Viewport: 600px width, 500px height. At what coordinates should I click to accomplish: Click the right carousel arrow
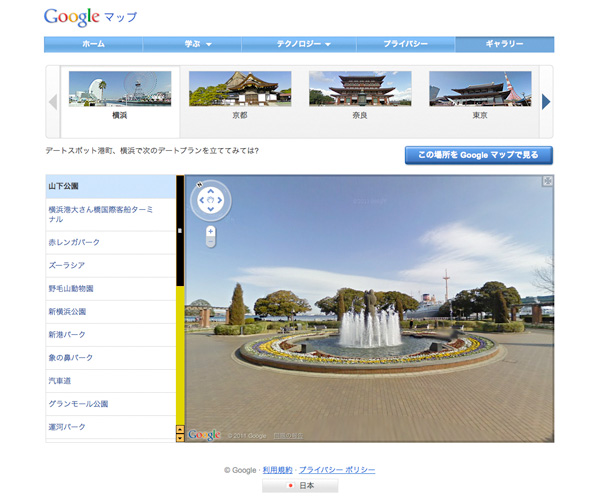click(546, 102)
